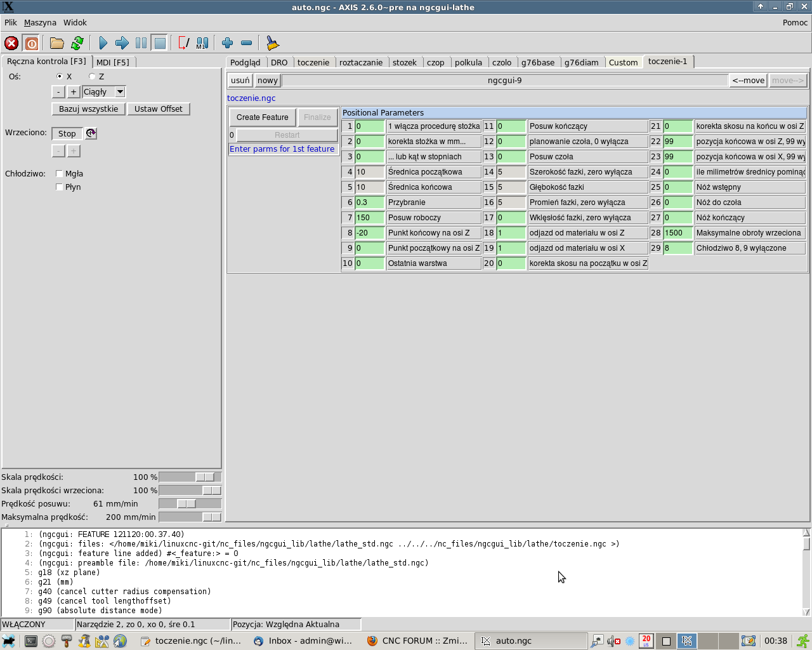Reload the current file with green arrows
Viewport: 812px width, 650px height.
click(77, 43)
